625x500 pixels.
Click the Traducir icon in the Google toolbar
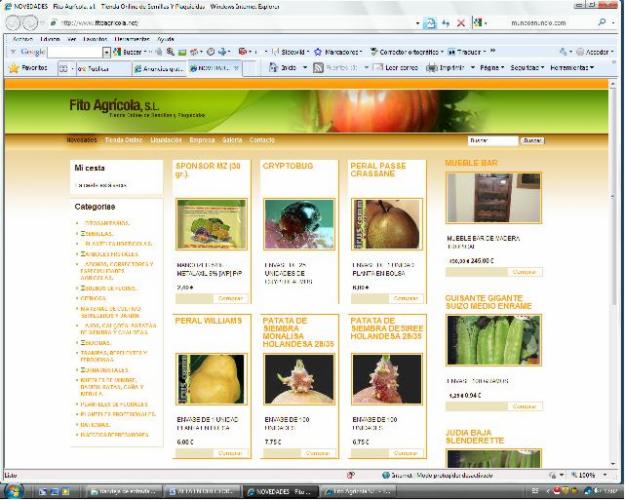pyautogui.click(x=452, y=52)
